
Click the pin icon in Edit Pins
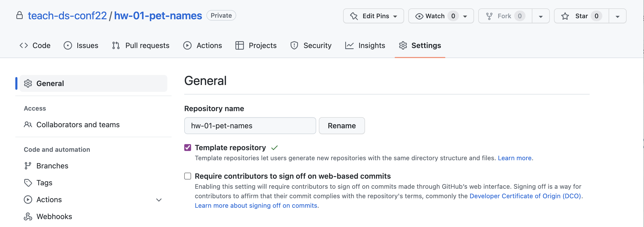[x=354, y=16]
